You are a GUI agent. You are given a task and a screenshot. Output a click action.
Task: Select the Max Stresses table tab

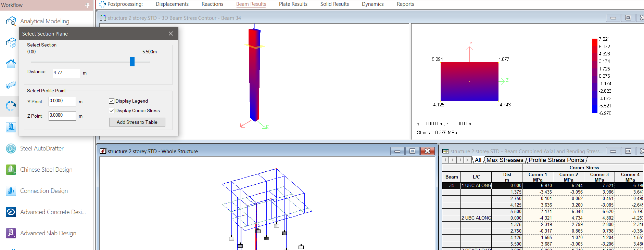coord(505,160)
